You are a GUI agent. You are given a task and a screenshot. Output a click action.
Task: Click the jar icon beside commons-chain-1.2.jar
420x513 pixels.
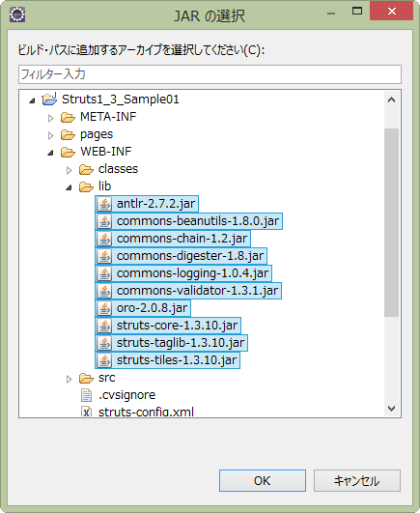click(104, 239)
